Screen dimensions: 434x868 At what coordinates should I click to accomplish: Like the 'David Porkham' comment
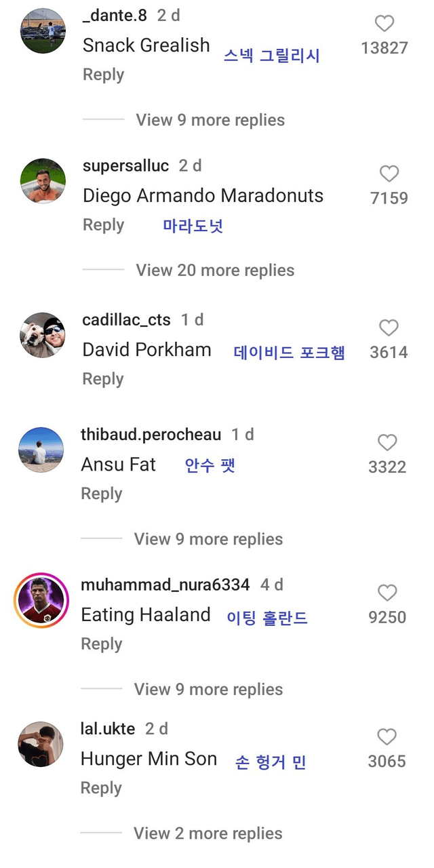tap(389, 328)
